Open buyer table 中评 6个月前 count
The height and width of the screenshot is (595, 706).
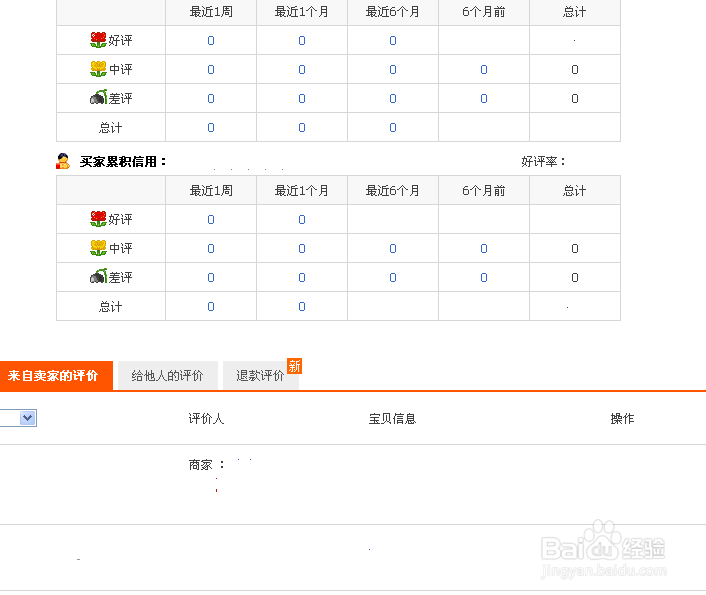click(x=484, y=248)
